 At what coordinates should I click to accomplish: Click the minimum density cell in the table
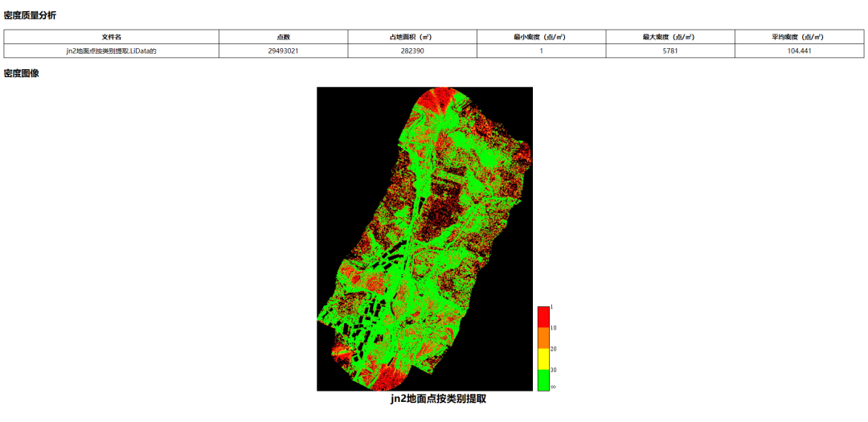coord(542,51)
